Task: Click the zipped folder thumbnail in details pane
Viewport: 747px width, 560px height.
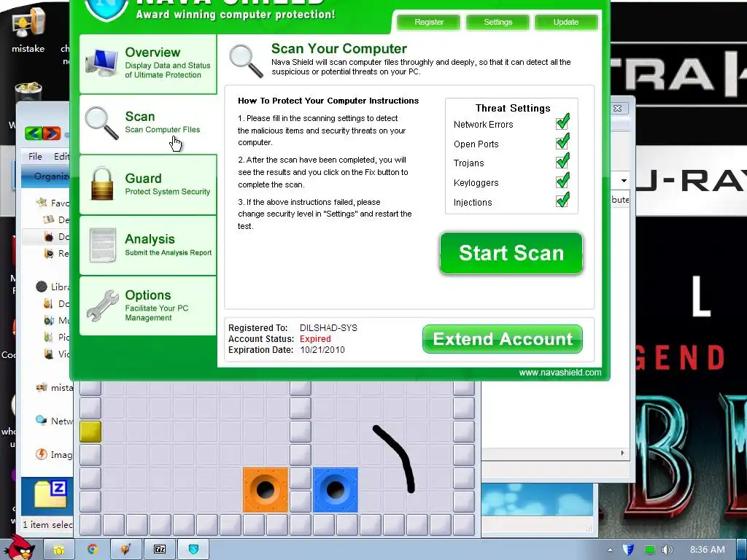Action: point(50,494)
